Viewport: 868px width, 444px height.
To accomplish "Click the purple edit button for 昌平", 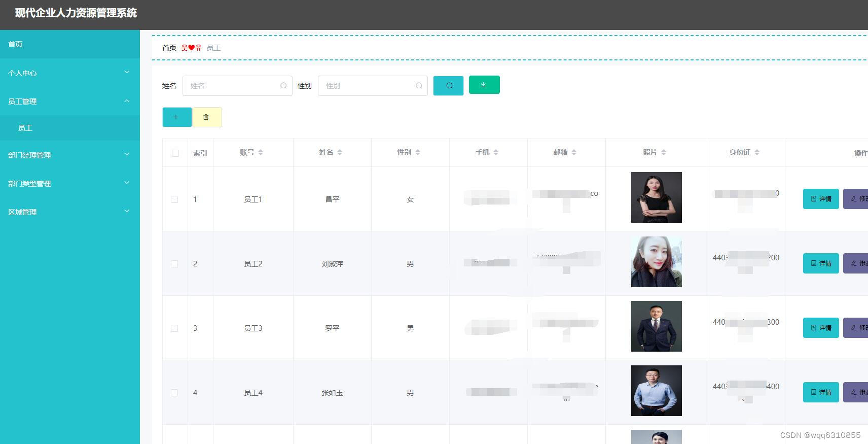I will tap(856, 199).
